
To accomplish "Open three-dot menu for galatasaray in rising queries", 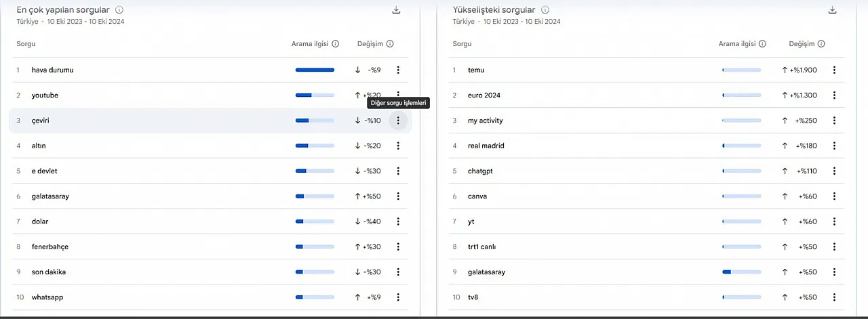I will coord(834,272).
